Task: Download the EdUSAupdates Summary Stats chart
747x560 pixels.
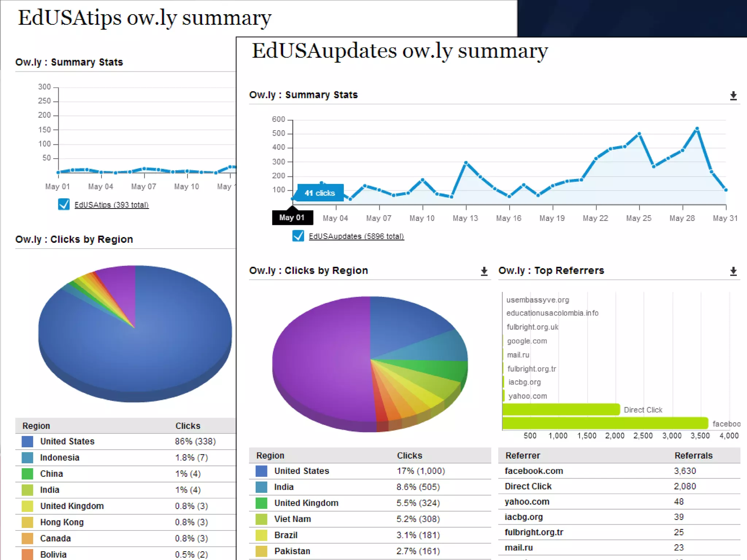Action: pyautogui.click(x=733, y=96)
